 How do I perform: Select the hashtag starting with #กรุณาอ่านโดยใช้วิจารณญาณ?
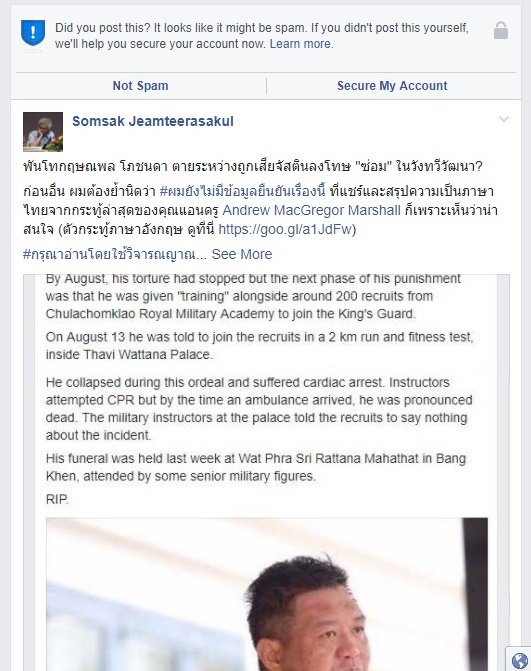[x=115, y=254]
